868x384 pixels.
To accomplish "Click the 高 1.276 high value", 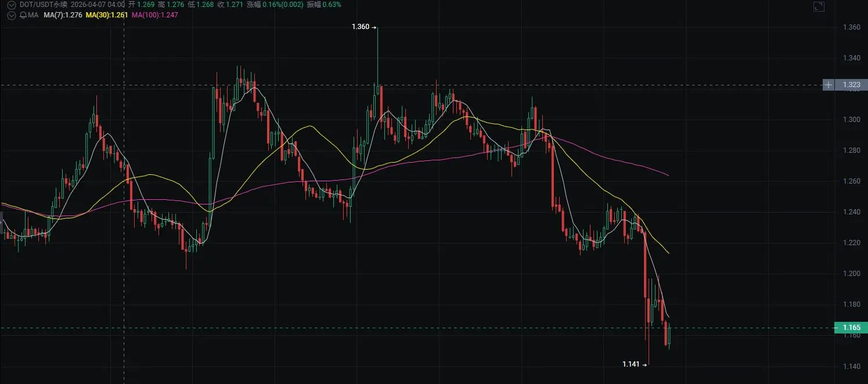I will (171, 5).
